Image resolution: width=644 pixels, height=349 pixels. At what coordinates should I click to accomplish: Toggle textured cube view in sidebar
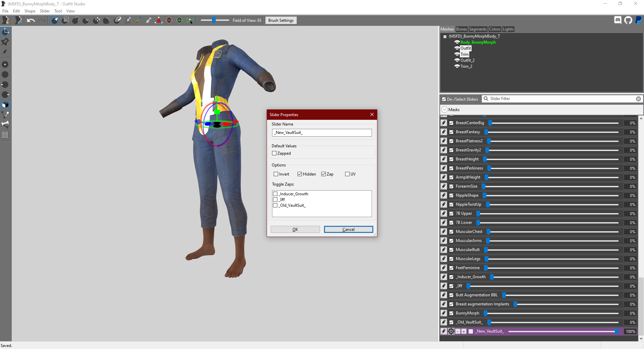[x=5, y=105]
